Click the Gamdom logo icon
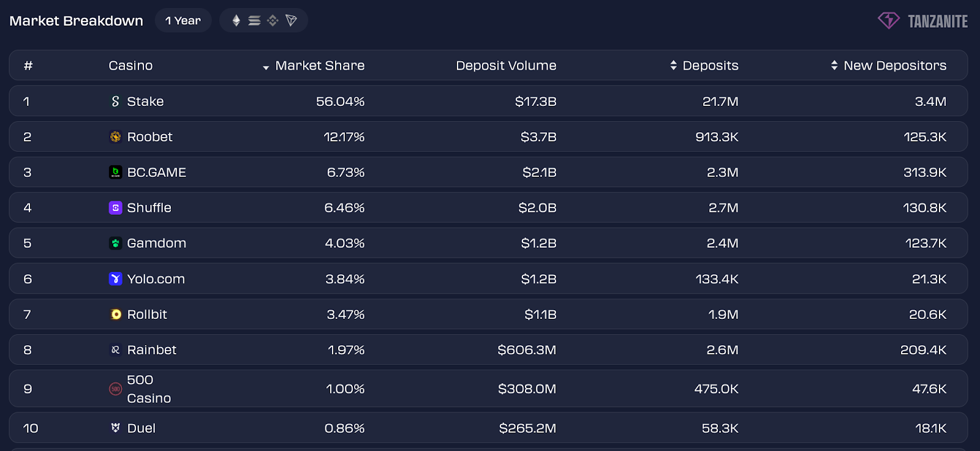This screenshot has width=980, height=451. pos(115,244)
